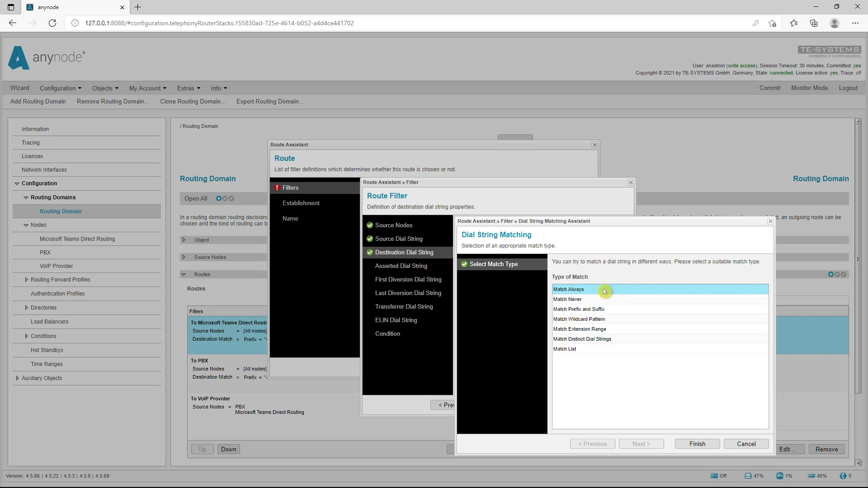Select Match Never type
The image size is (868, 488).
[660, 299]
